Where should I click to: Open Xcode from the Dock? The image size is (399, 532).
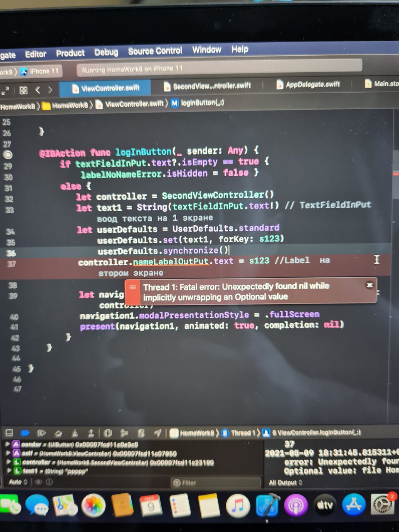coord(267,506)
